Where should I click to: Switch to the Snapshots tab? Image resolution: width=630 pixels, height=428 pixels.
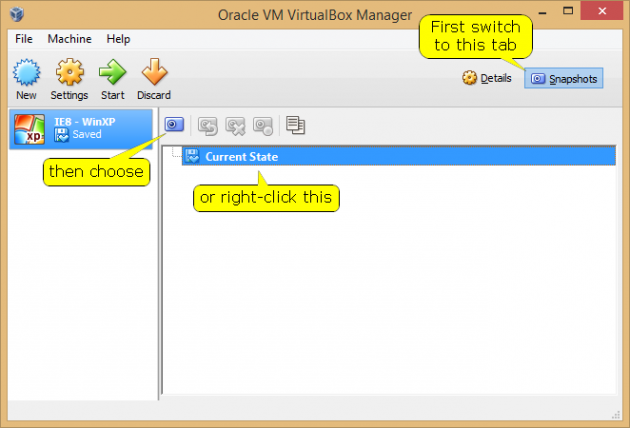(x=564, y=78)
